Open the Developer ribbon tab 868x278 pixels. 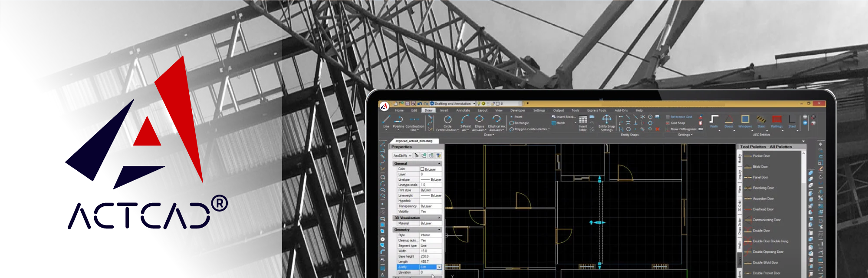(518, 110)
